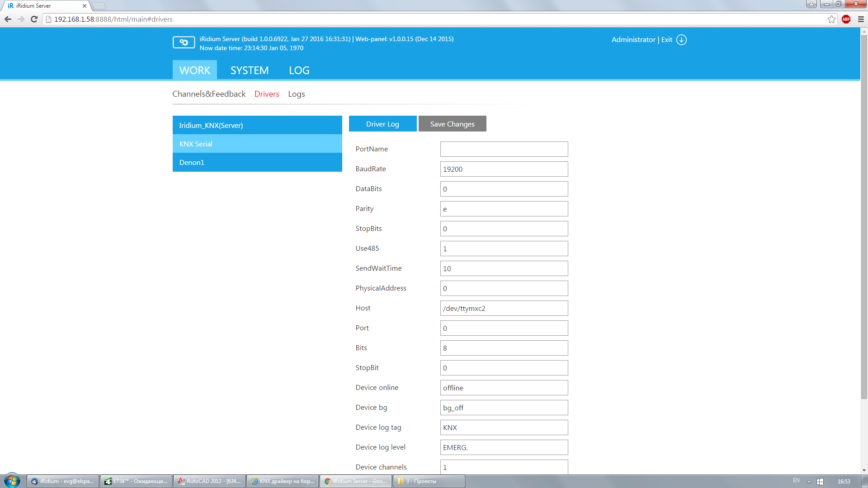868x488 pixels.
Task: Focus the Bits input field
Action: pyautogui.click(x=504, y=348)
